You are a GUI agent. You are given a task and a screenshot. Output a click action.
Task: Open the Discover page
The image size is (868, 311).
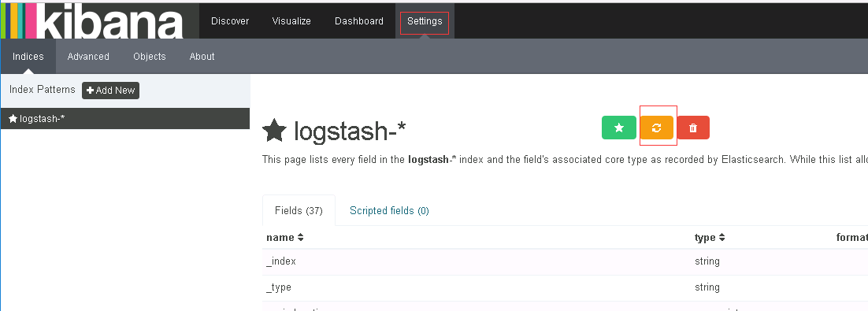click(x=230, y=21)
